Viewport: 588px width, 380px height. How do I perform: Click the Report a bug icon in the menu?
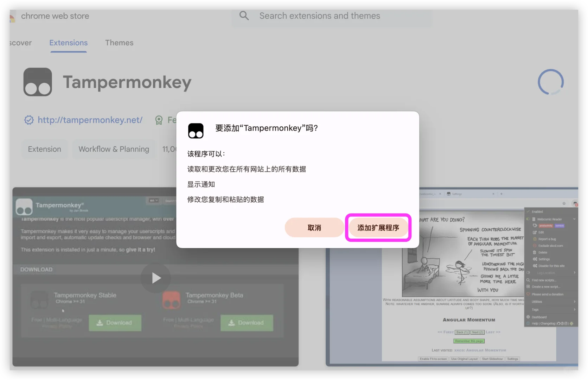pyautogui.click(x=535, y=239)
